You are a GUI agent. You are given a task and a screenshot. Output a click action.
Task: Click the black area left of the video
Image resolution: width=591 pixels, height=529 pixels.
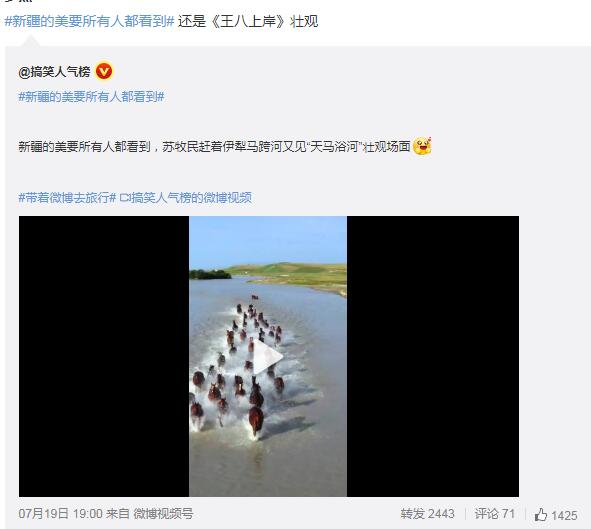pos(104,356)
